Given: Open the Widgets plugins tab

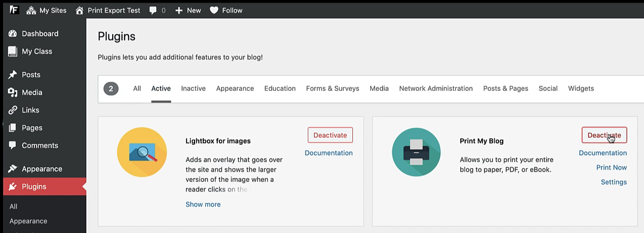Looking at the screenshot, I should coord(581,88).
